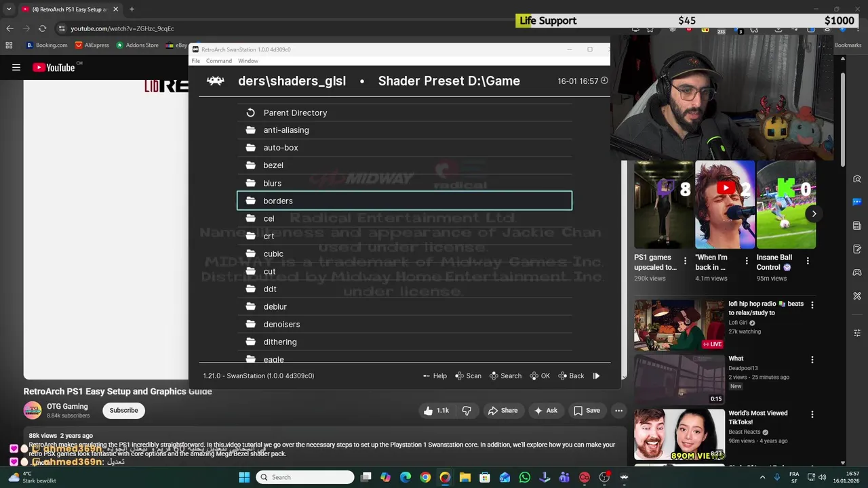868x488 pixels.
Task: Open options menu for 'Insane Ball Control' short
Action: [808, 260]
